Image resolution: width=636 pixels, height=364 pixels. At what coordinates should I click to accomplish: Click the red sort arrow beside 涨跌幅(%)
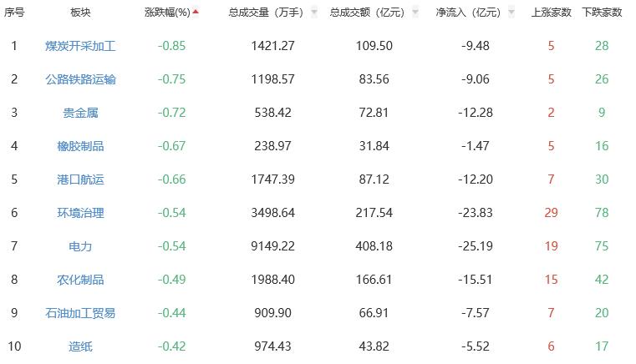[x=196, y=13]
